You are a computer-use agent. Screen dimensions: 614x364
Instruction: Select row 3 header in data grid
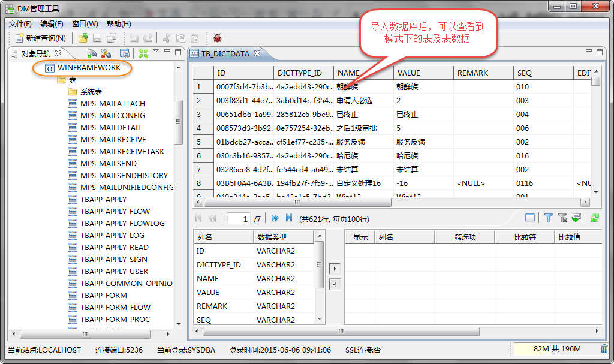(203, 115)
